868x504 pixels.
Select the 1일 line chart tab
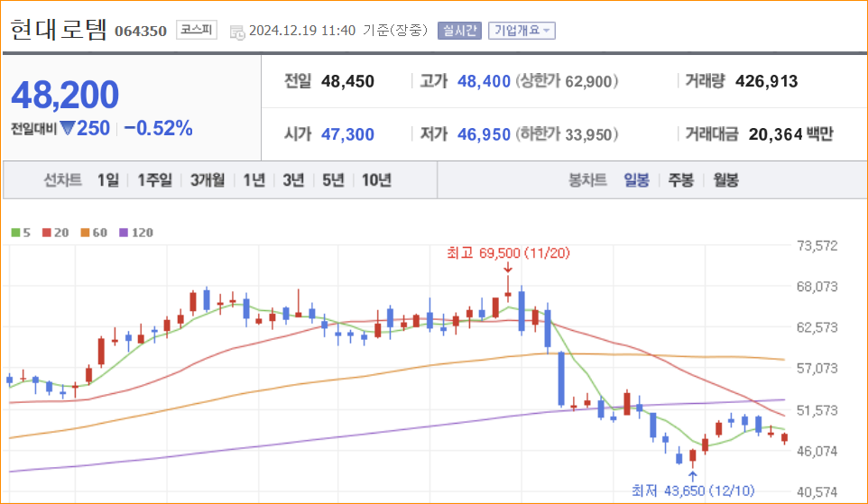[x=108, y=179]
